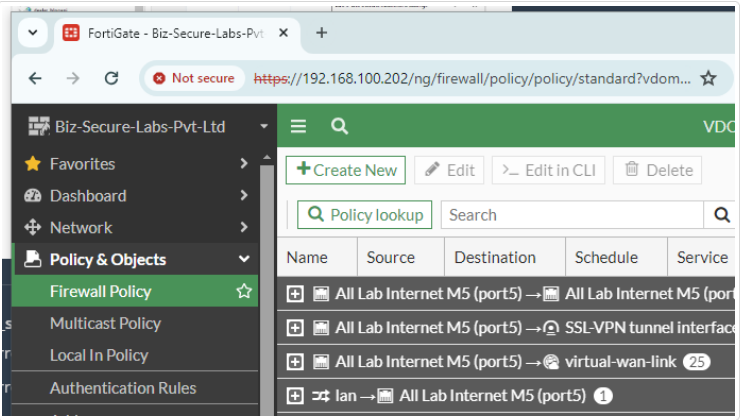
Task: Go back using the browser back arrow
Action: (x=35, y=78)
